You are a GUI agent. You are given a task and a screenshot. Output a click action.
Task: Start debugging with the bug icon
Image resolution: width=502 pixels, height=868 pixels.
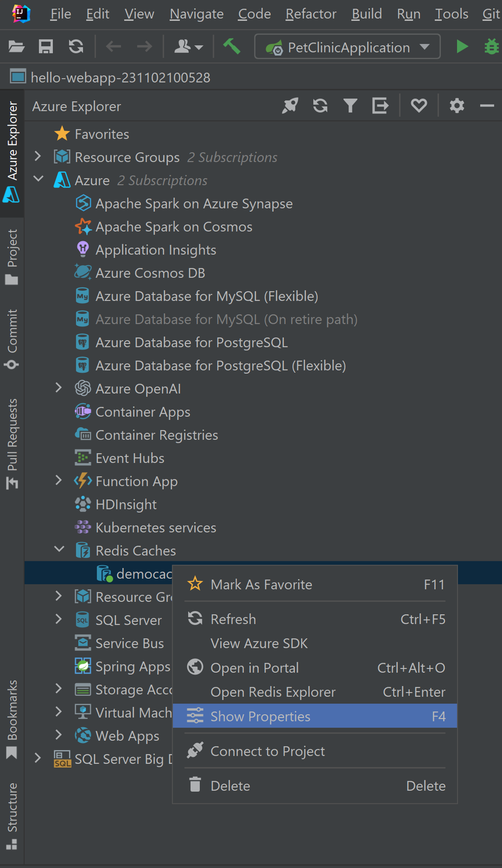[x=491, y=47]
